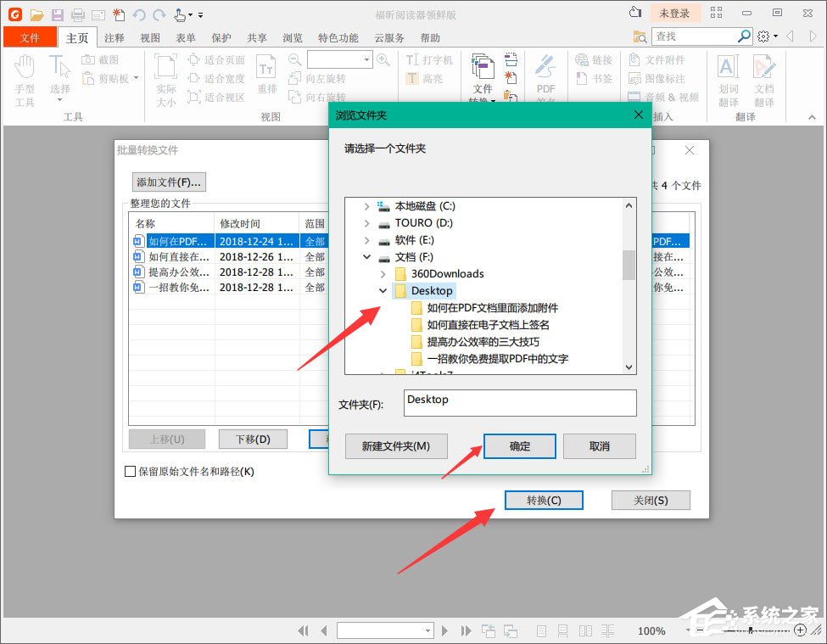
Task: Select the Document Translate (文档翻译) icon
Action: (763, 76)
